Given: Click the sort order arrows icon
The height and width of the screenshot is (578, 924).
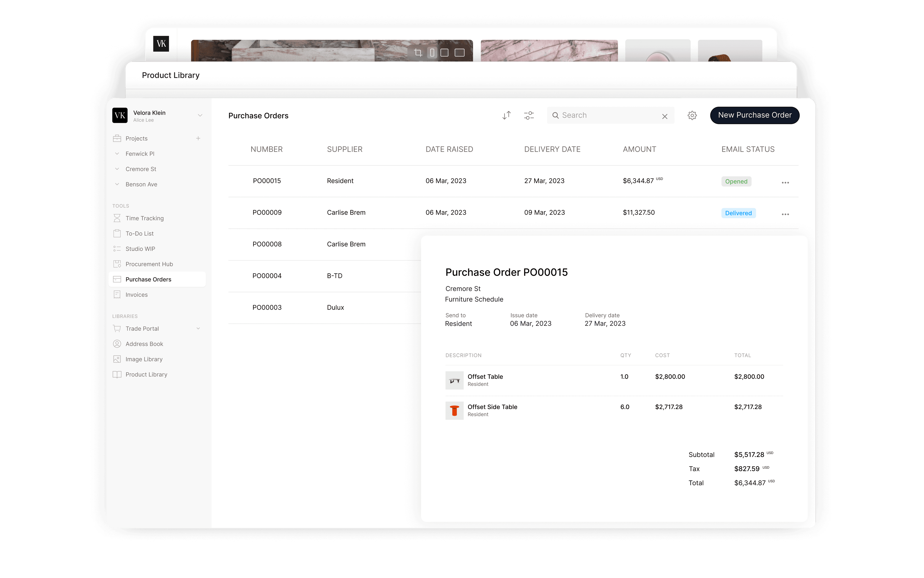Looking at the screenshot, I should [506, 115].
